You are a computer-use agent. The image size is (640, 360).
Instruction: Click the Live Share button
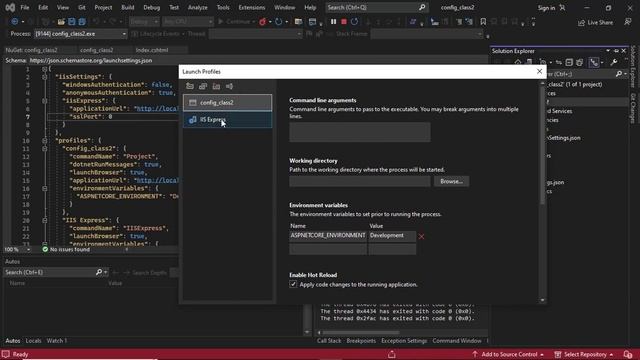(596, 22)
